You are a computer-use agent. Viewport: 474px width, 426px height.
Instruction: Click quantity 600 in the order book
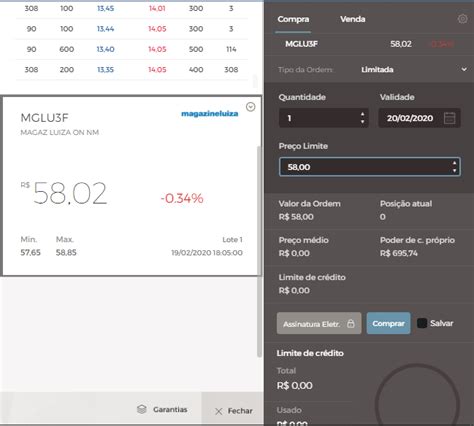pyautogui.click(x=67, y=49)
